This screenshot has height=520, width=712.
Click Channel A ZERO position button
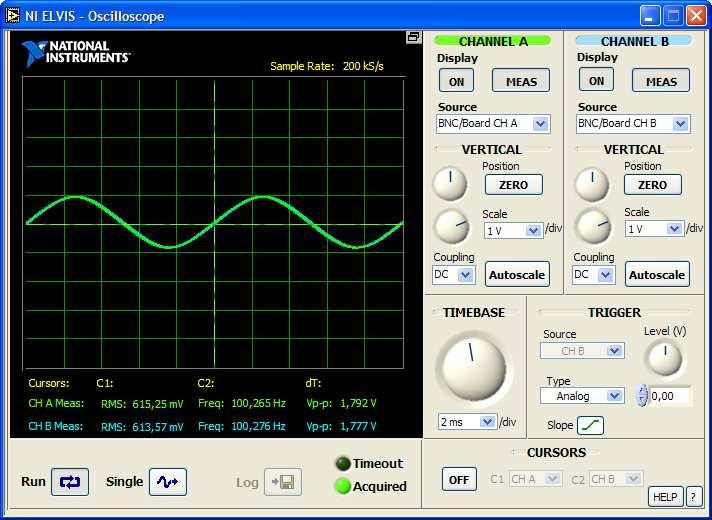(x=514, y=185)
